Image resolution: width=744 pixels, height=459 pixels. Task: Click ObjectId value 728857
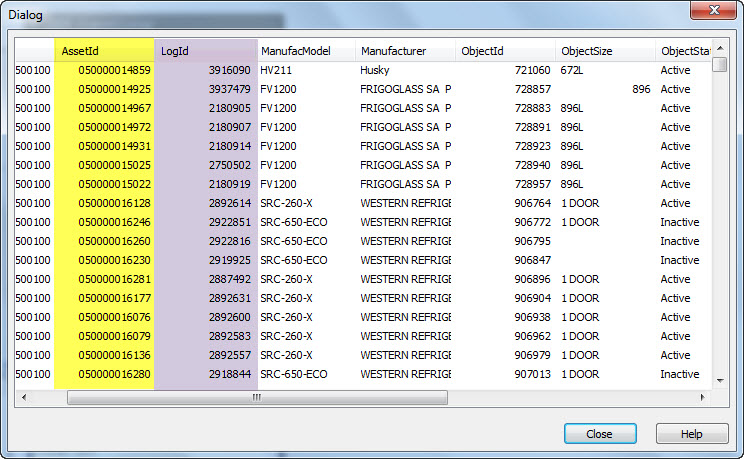click(532, 89)
